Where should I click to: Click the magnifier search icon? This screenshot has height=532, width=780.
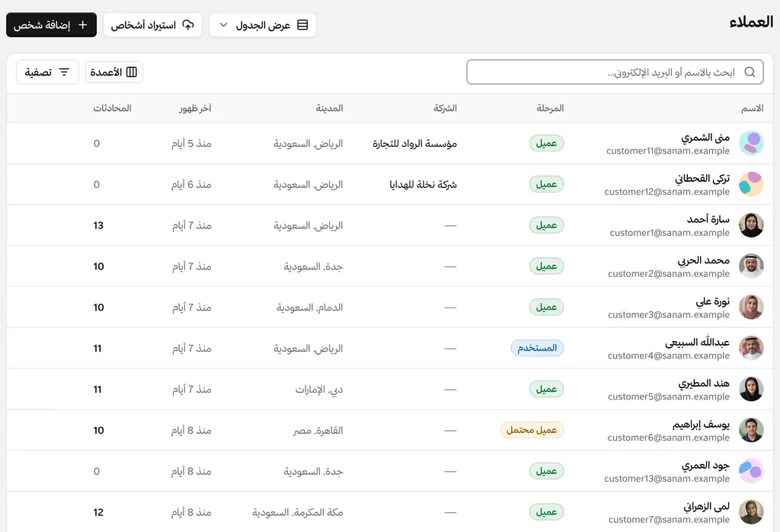(750, 72)
